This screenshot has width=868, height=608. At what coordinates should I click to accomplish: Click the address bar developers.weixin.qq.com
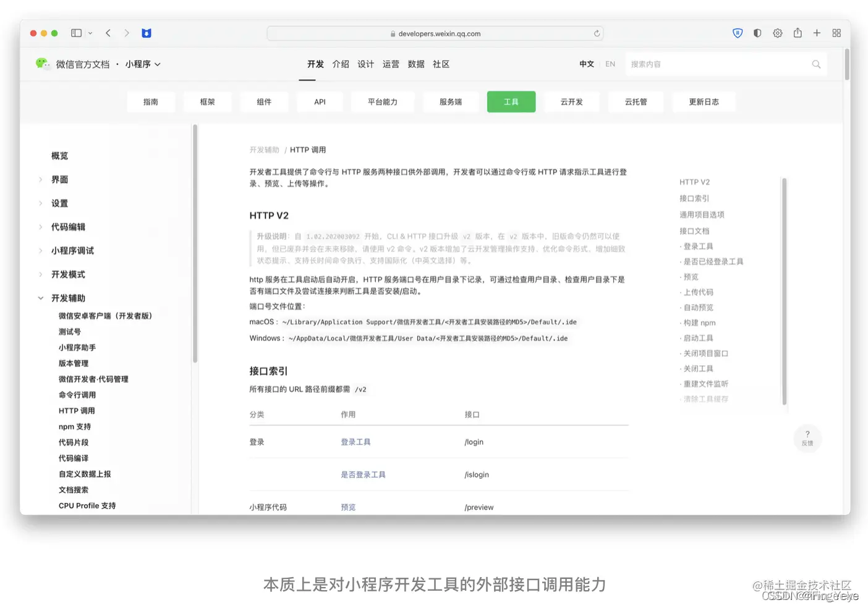pos(435,33)
